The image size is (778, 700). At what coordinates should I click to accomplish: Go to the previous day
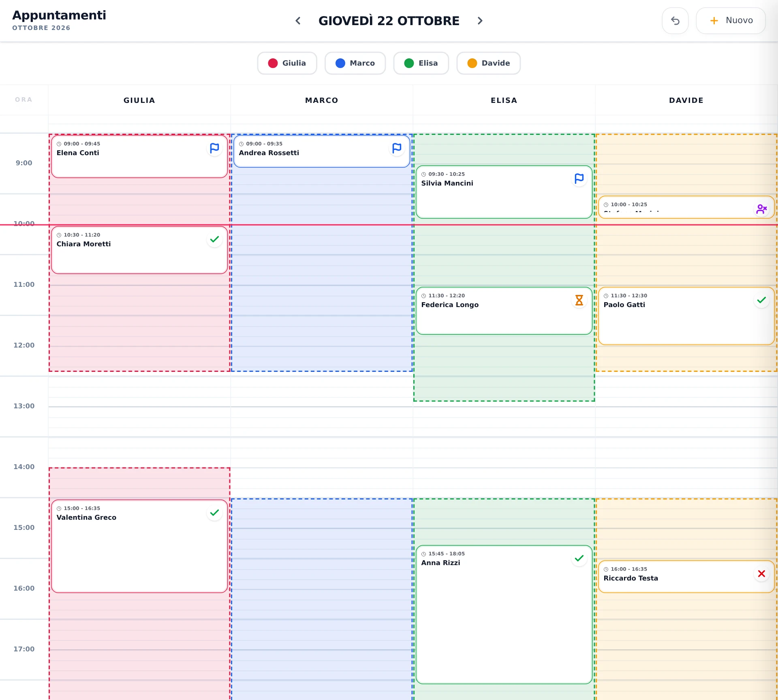coord(298,21)
